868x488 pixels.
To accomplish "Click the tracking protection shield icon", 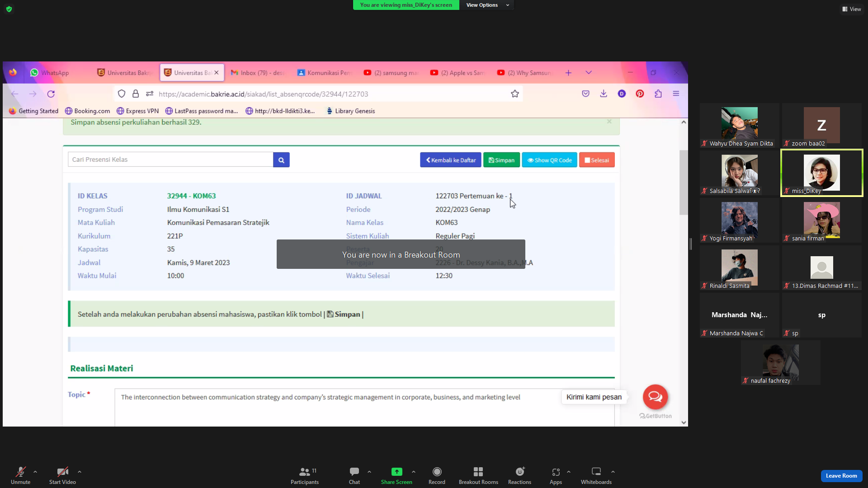I will pos(122,94).
